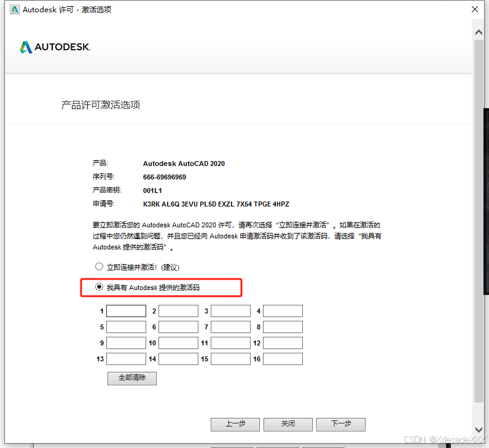Click the product name Autodesk AutoCAD 2020

click(184, 163)
